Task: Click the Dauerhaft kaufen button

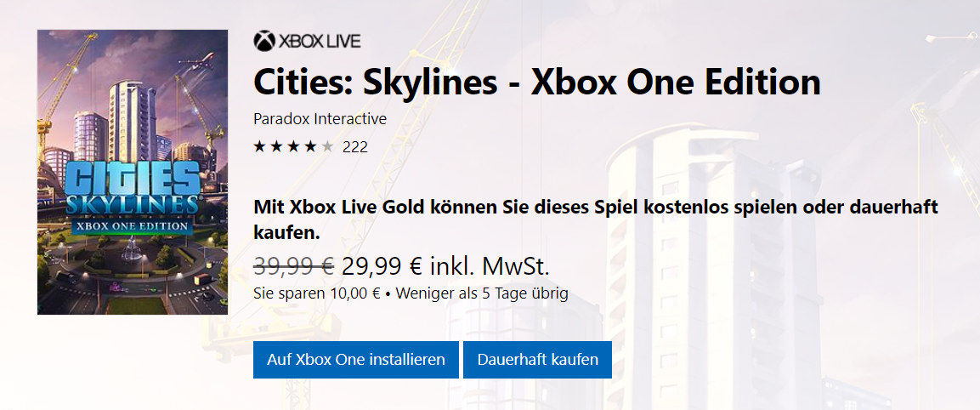Action: click(537, 360)
